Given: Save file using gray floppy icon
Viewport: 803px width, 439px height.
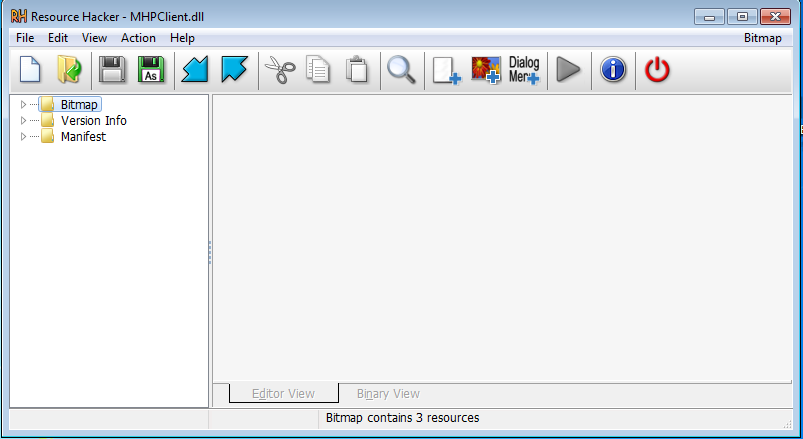Looking at the screenshot, I should click(112, 70).
